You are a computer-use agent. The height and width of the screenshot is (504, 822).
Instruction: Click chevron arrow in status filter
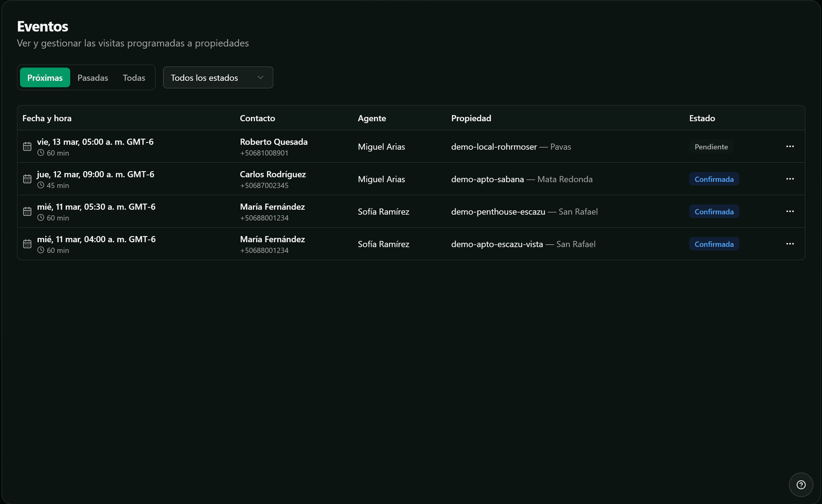pos(260,77)
